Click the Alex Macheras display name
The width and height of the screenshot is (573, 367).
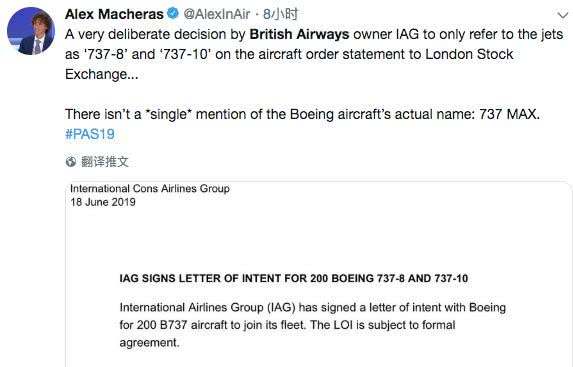coord(114,14)
